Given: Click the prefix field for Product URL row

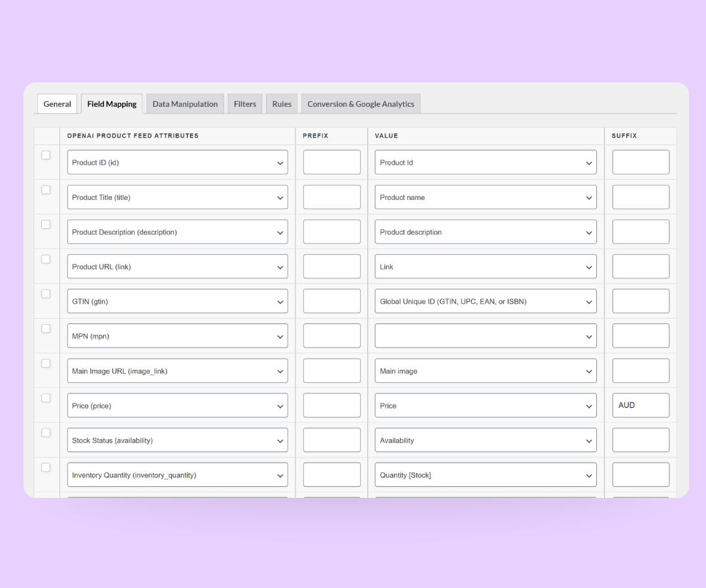Looking at the screenshot, I should (331, 267).
